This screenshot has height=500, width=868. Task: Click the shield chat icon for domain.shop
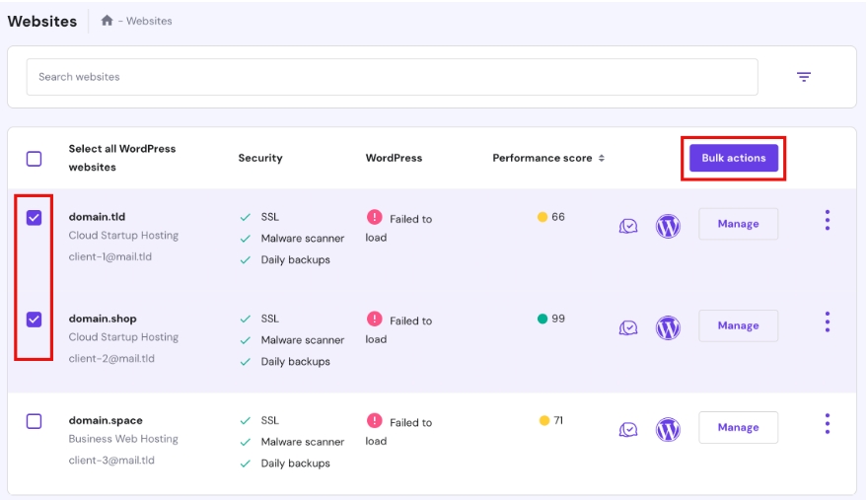click(628, 327)
